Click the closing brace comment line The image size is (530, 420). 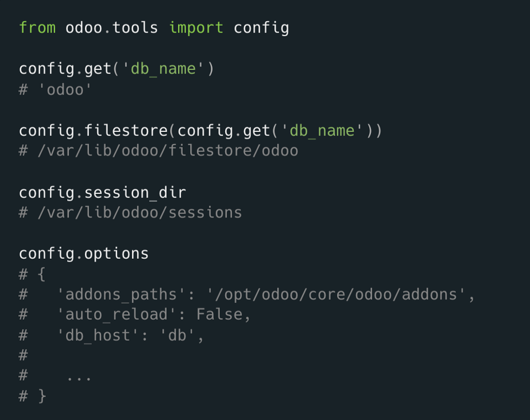[x=33, y=396]
